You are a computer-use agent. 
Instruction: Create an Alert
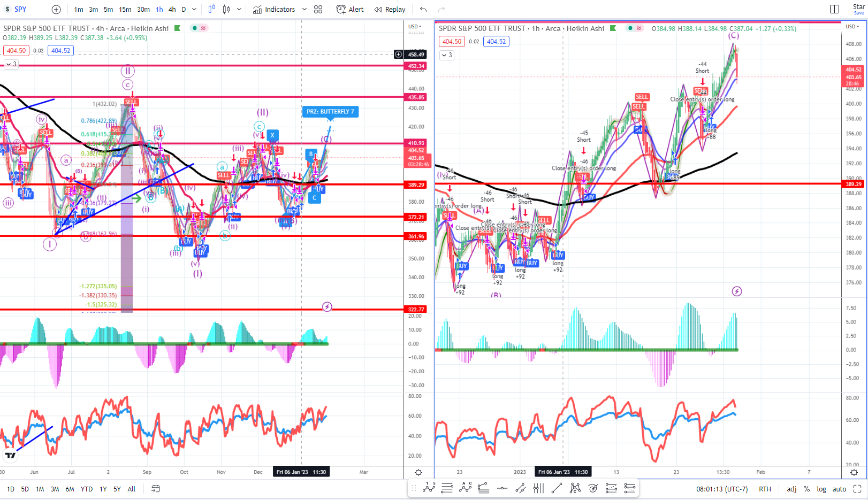tap(350, 9)
